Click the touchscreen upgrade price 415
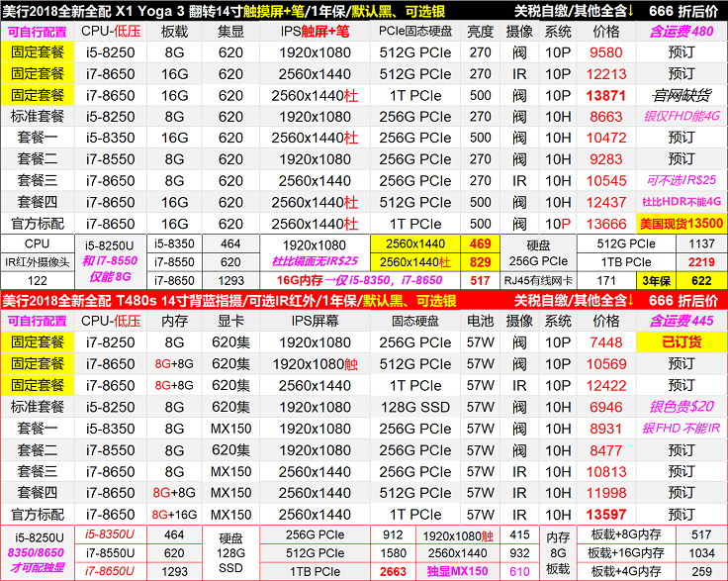728x581 pixels. tap(519, 535)
